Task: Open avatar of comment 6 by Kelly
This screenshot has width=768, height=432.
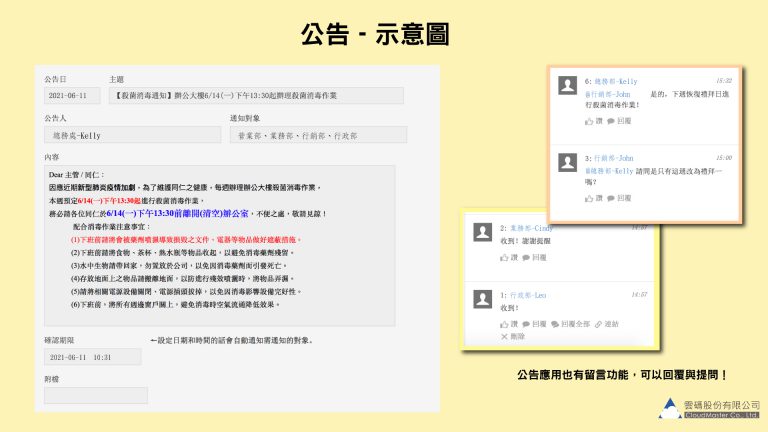Action: (568, 86)
